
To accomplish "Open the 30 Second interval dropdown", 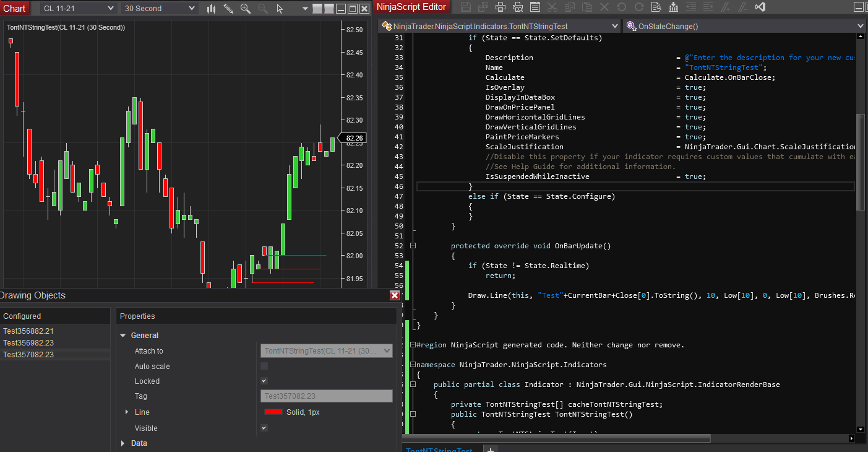I will pos(160,9).
